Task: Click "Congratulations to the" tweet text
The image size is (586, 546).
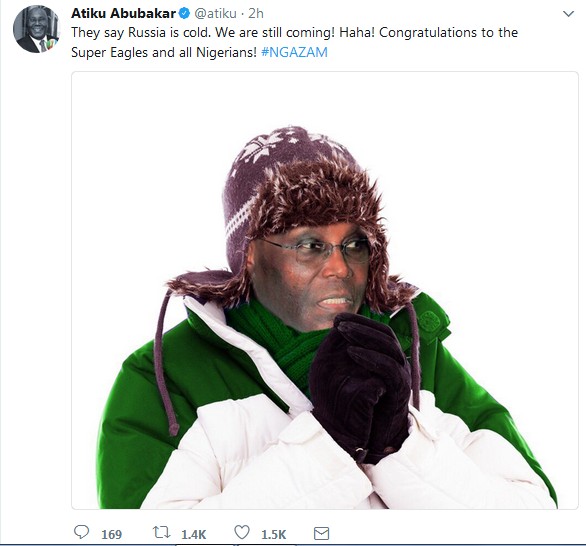Action: [x=448, y=33]
